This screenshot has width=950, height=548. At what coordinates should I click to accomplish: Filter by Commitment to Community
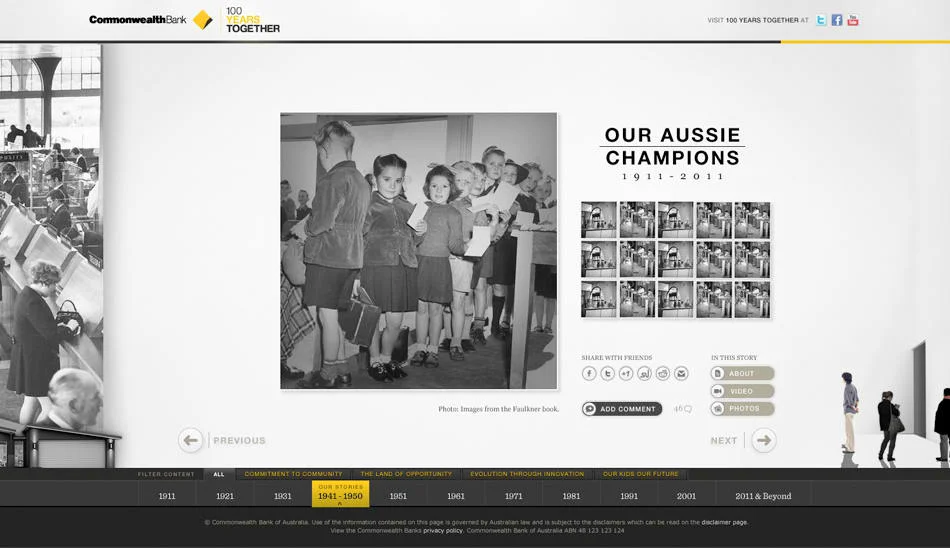pos(293,474)
